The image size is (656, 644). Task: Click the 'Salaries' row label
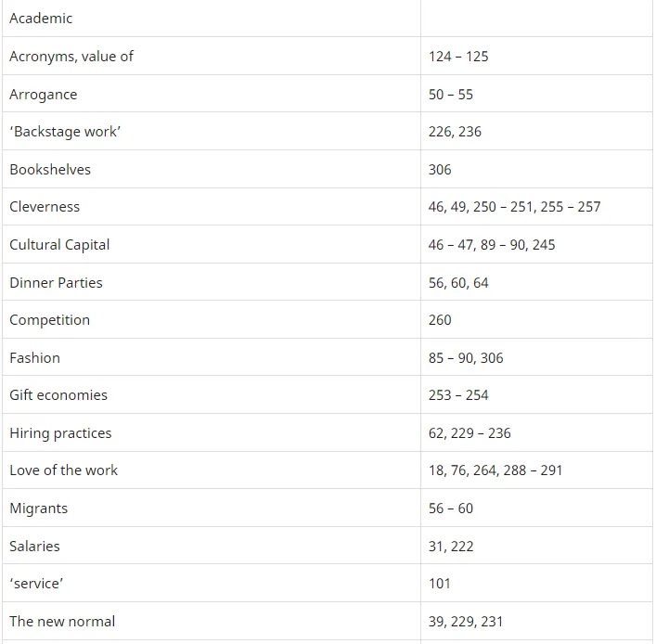tap(34, 547)
